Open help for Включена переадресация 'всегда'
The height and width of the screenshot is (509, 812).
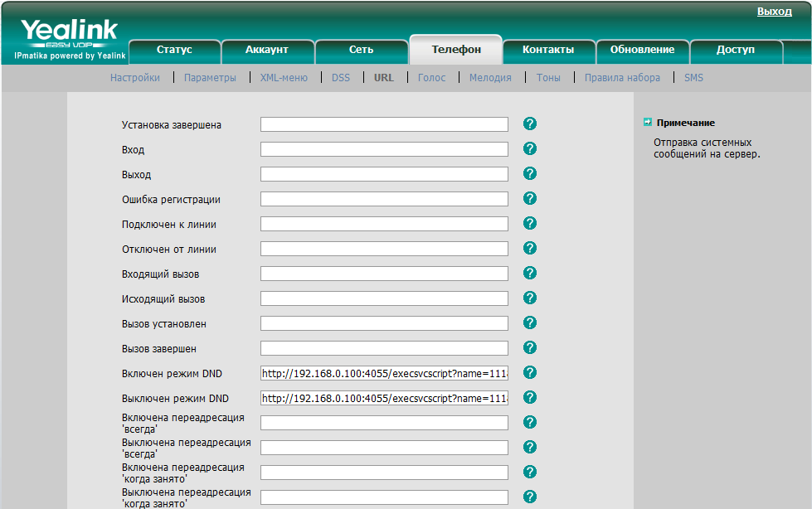pyautogui.click(x=530, y=422)
